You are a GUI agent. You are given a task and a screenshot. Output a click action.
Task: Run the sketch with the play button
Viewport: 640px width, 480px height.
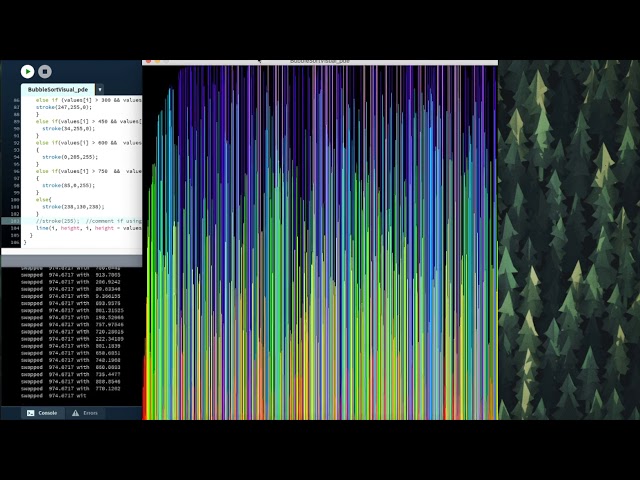click(x=27, y=71)
